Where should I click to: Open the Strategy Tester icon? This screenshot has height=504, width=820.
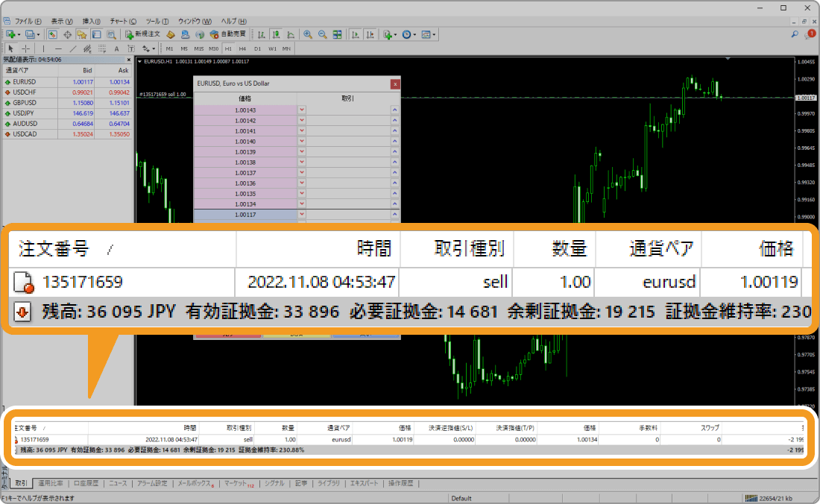111,34
